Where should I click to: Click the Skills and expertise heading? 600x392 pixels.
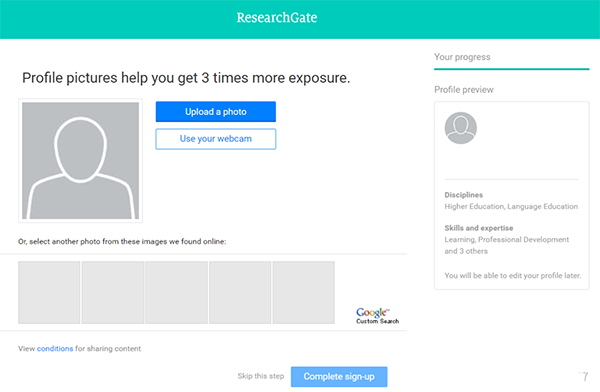(x=479, y=228)
